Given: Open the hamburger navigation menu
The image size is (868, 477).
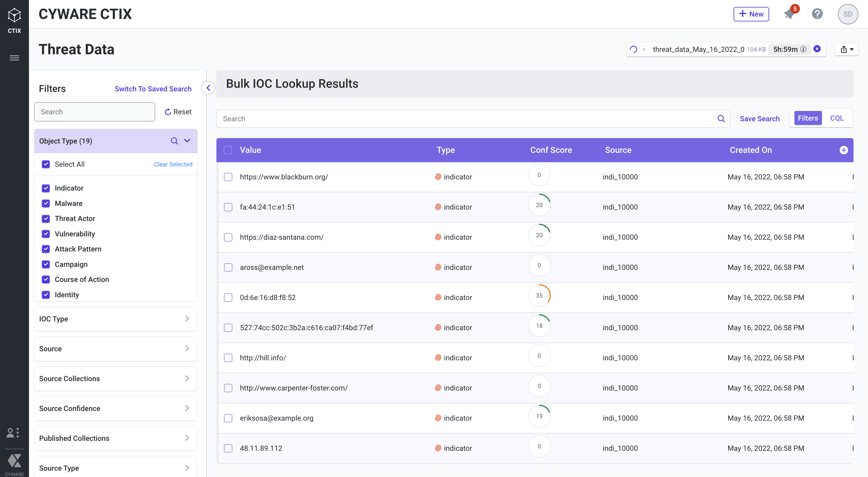Looking at the screenshot, I should [14, 58].
